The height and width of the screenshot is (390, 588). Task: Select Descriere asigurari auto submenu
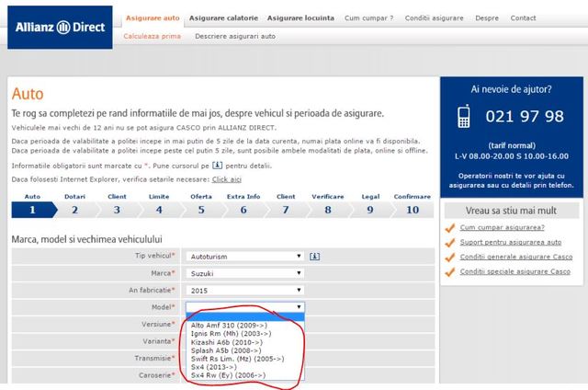235,37
